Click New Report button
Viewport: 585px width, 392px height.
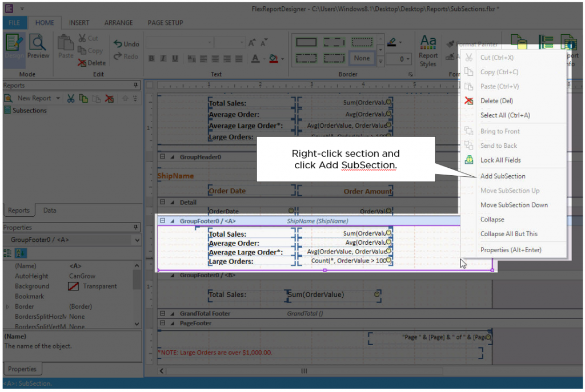28,98
